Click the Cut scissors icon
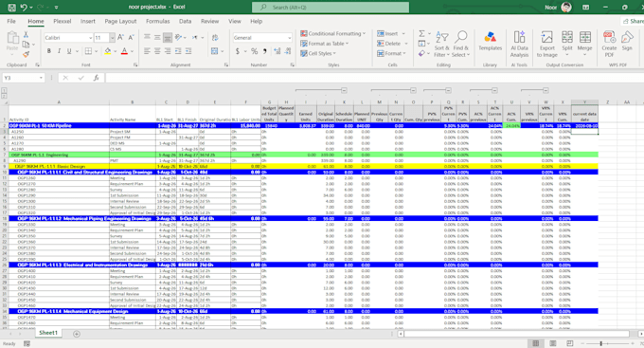Viewport: 644px width, 348px height. 26,34
